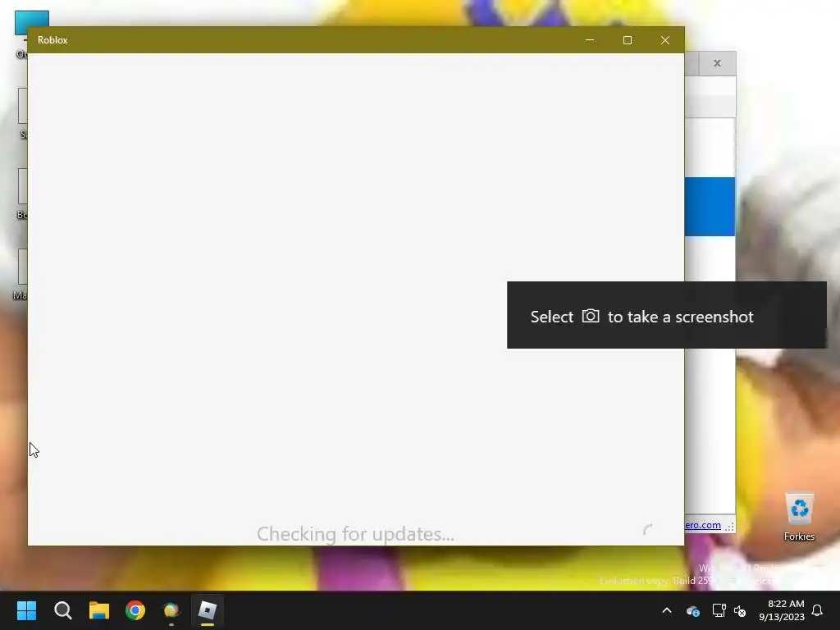The image size is (840, 630).
Task: Open the ero.com link in background window
Action: click(x=703, y=525)
